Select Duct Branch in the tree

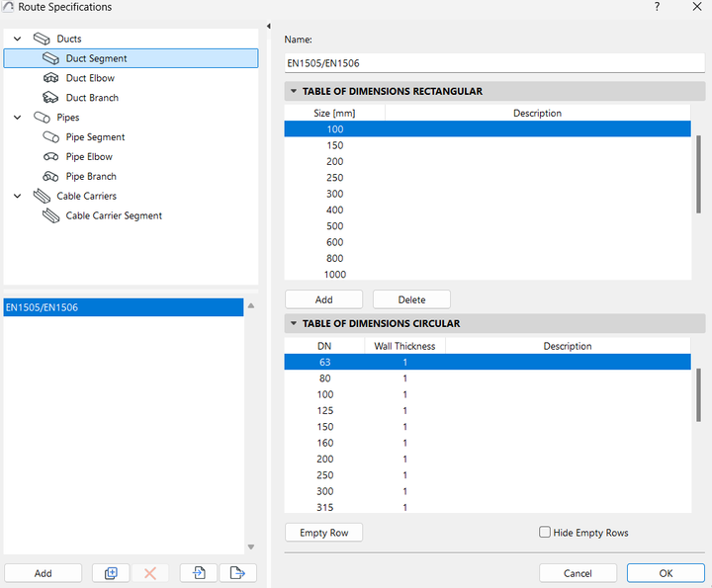(x=92, y=98)
